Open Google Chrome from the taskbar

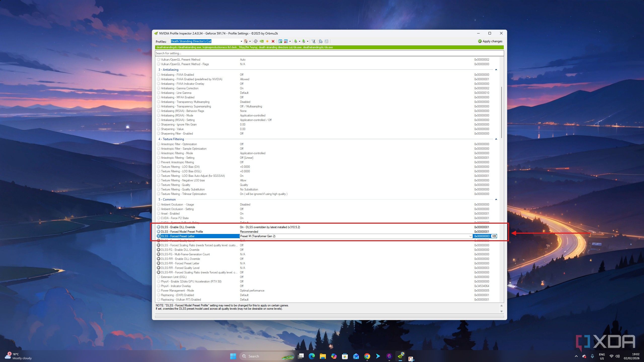point(367,356)
